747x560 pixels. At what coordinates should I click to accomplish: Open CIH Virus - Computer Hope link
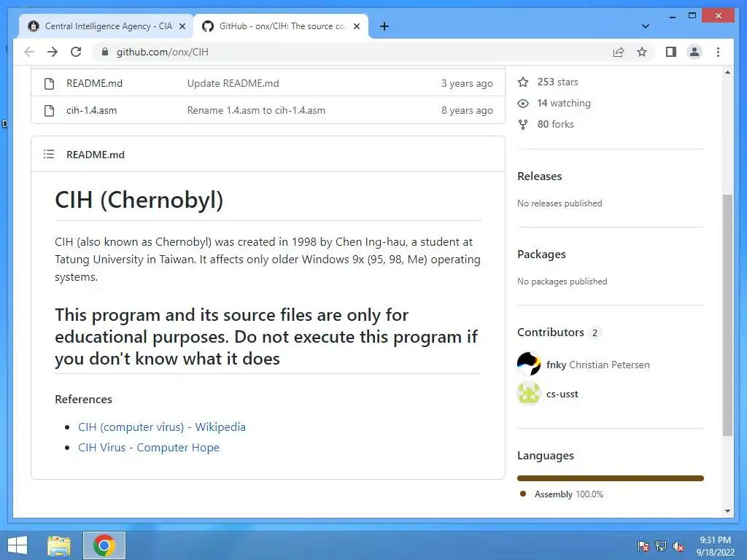(149, 448)
